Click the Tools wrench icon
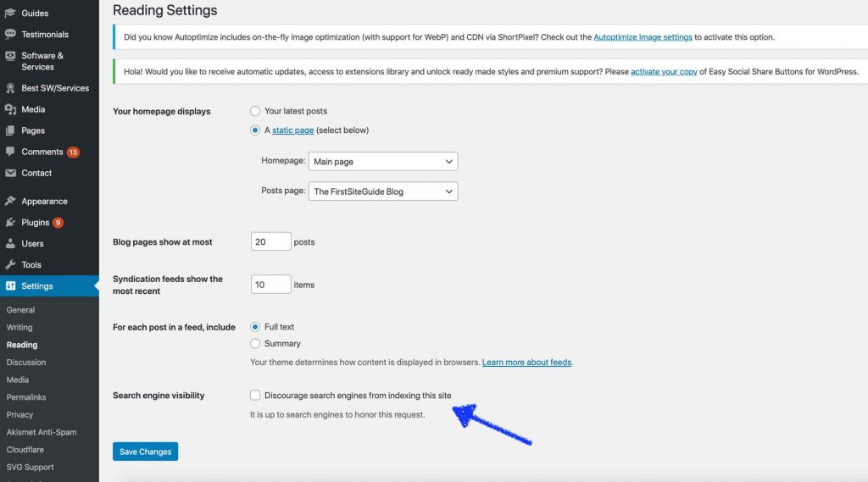 pyautogui.click(x=10, y=264)
